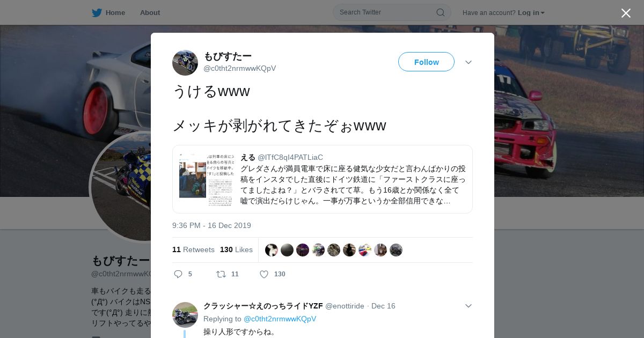644x338 pixels.
Task: Click the search magnifier icon
Action: tap(440, 12)
